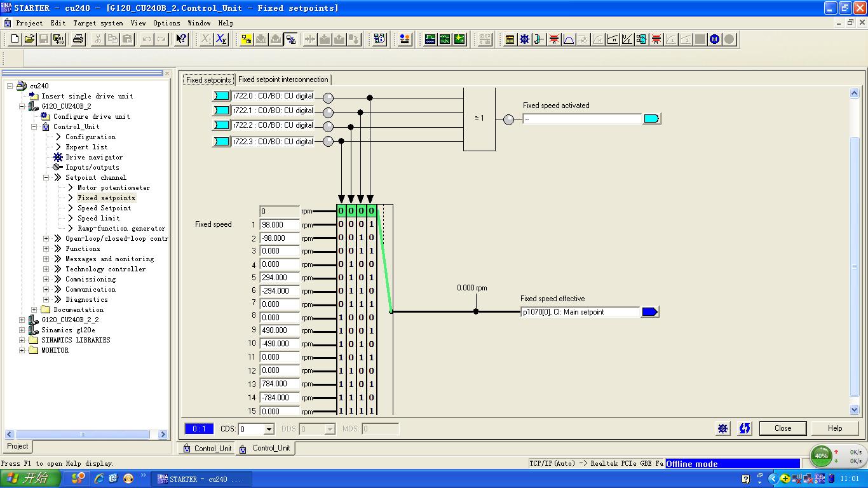The height and width of the screenshot is (488, 868).
Task: Open the Expert list XE icon
Action: [x=220, y=39]
